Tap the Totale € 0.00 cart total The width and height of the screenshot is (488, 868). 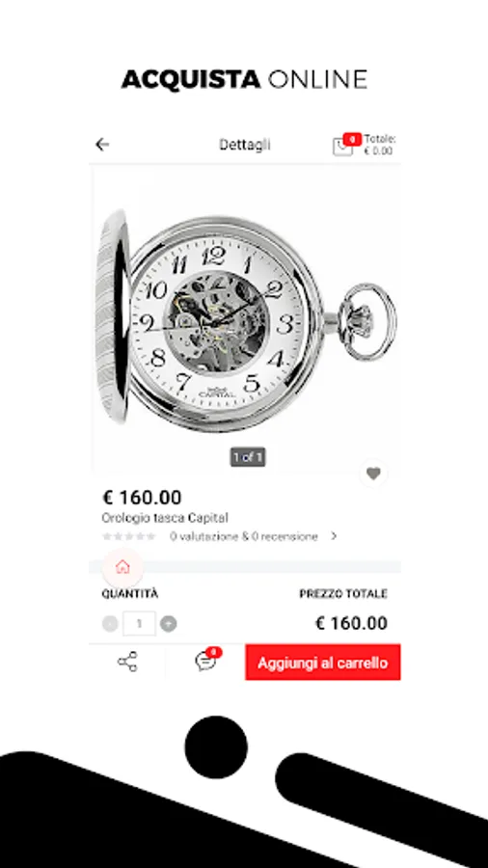tap(380, 145)
